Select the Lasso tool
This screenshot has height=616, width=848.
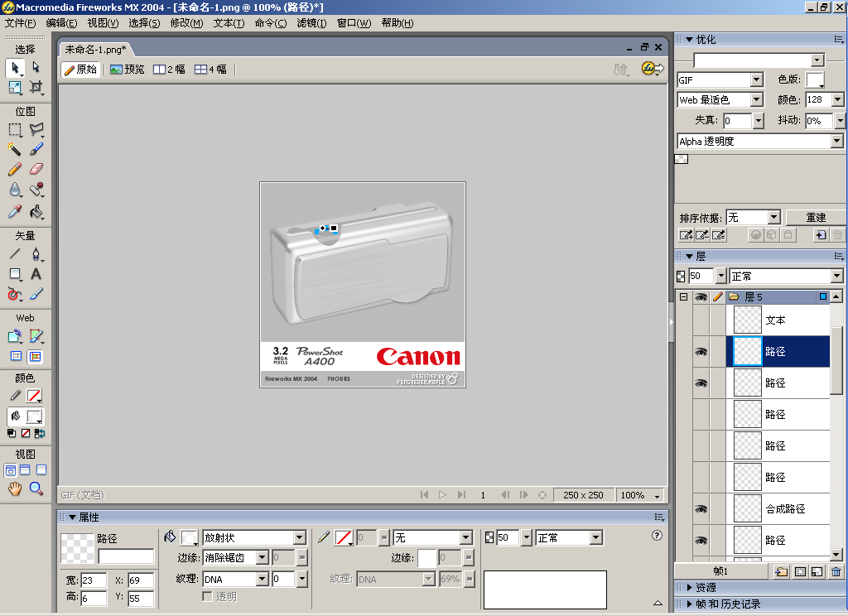click(36, 130)
